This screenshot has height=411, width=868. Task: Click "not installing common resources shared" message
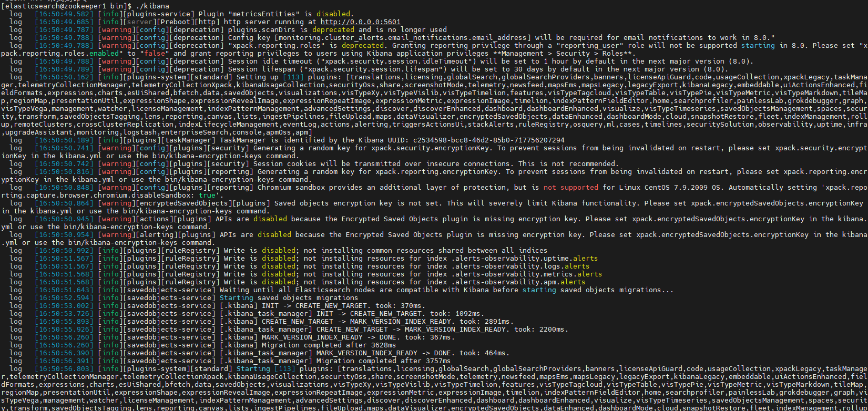coord(381,251)
